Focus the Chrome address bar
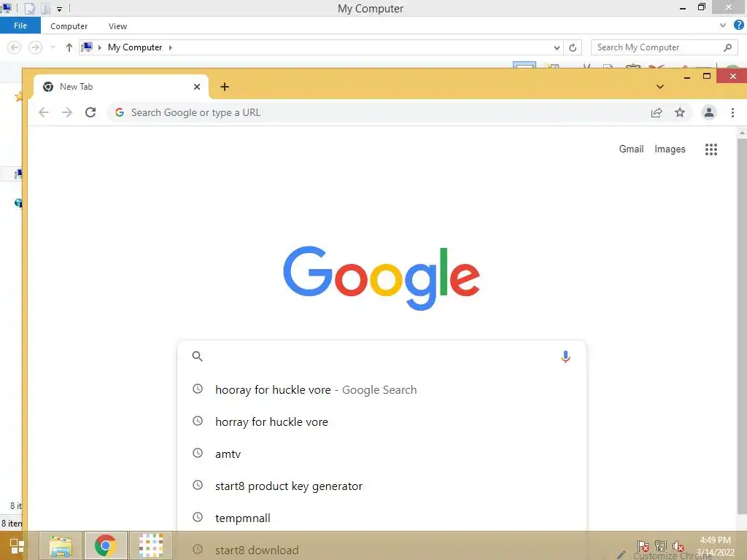747x560 pixels. pos(381,112)
